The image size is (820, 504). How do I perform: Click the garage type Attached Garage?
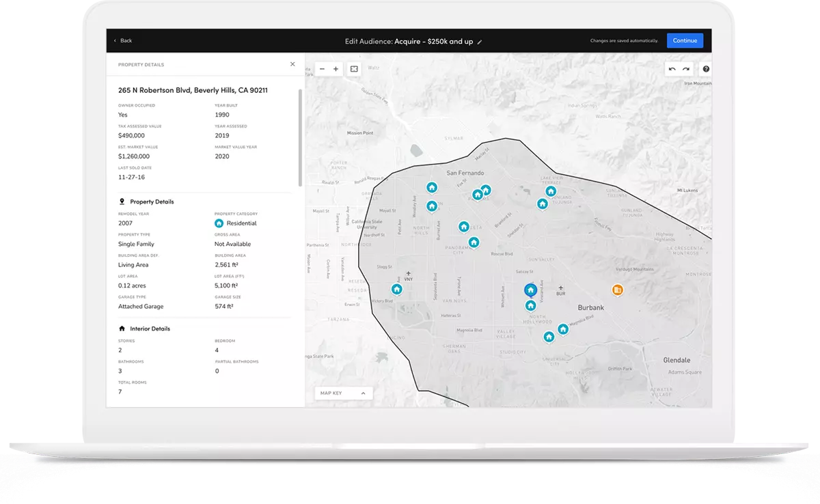(x=141, y=307)
